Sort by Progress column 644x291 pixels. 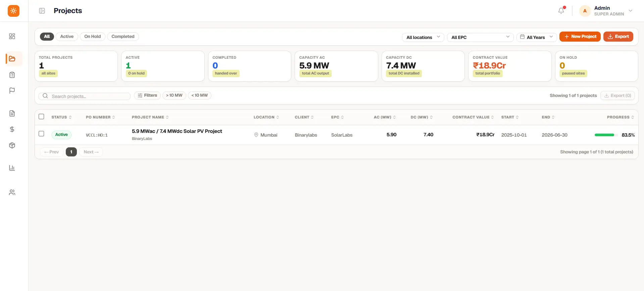(x=620, y=117)
